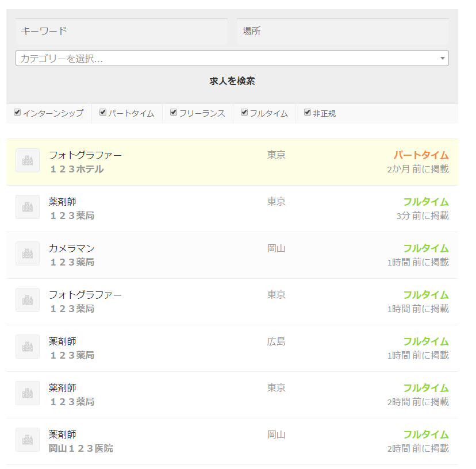Click company logo icon of 薬剤師 東京 3分前 listing
476x469 pixels.
click(28, 207)
